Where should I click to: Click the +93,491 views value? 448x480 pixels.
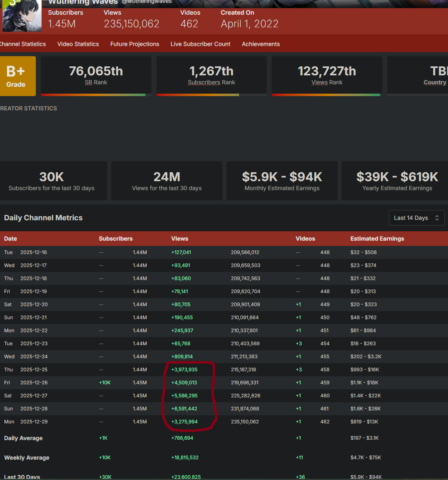pyautogui.click(x=181, y=265)
